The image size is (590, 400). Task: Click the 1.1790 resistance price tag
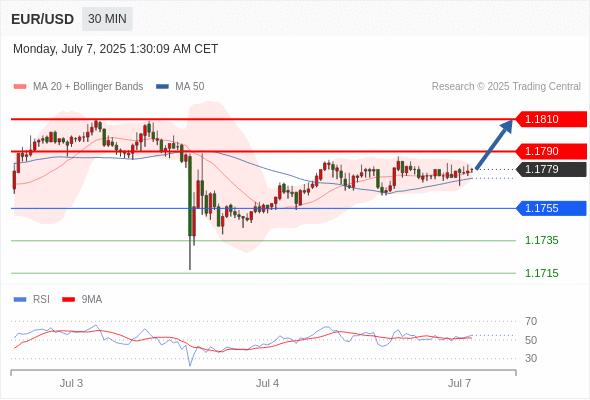coord(551,151)
